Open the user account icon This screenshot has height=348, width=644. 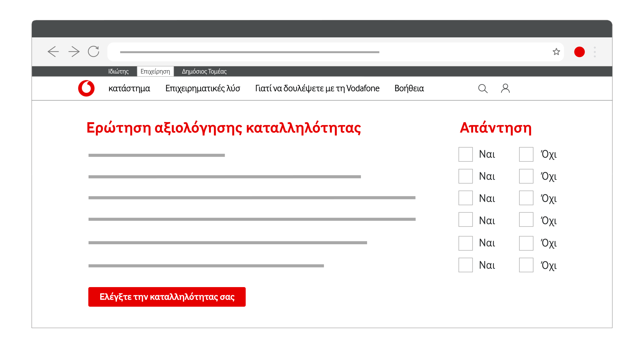click(x=505, y=88)
